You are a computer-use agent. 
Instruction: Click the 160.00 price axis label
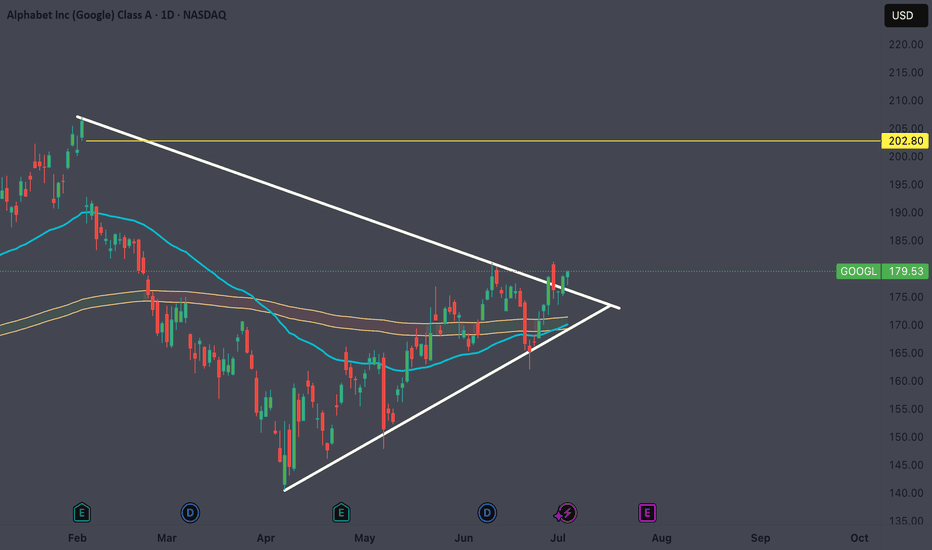906,381
